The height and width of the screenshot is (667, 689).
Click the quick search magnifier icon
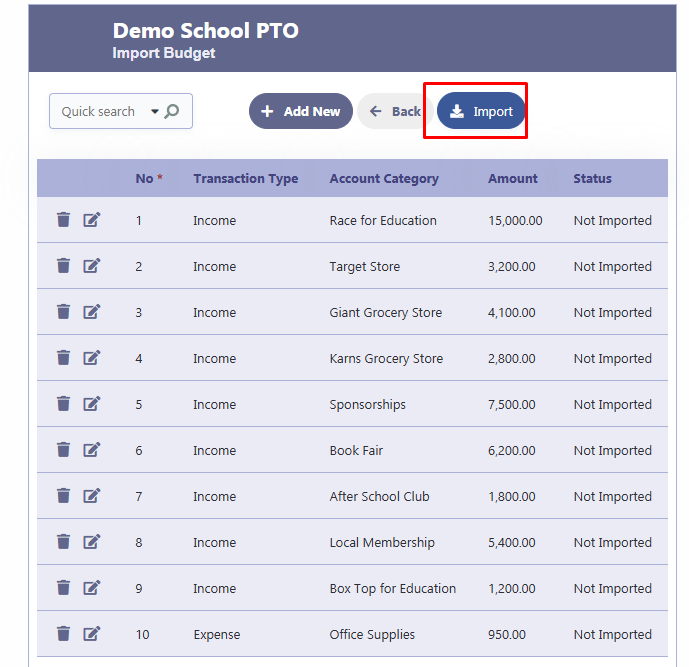(x=172, y=111)
